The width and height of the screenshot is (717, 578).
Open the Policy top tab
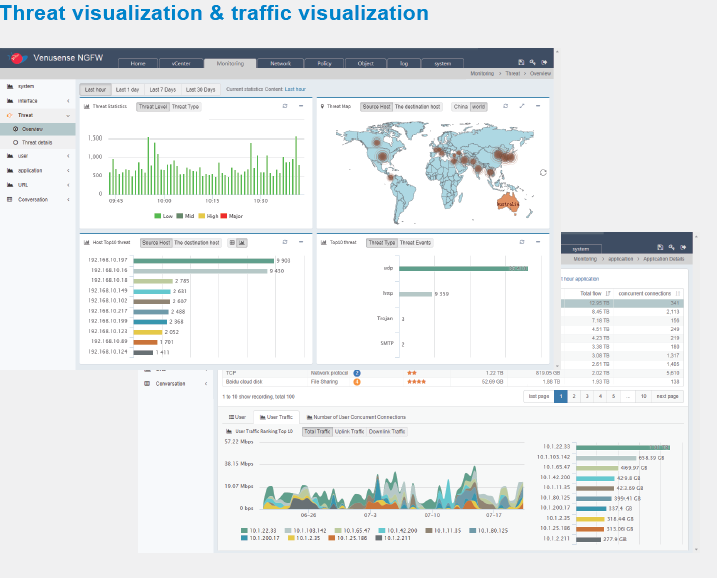click(x=324, y=63)
